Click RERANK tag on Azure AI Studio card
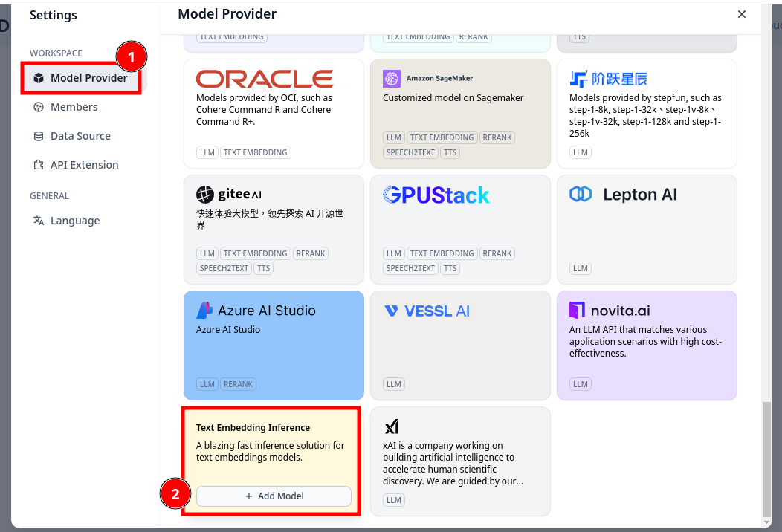782x532 pixels. [x=238, y=384]
